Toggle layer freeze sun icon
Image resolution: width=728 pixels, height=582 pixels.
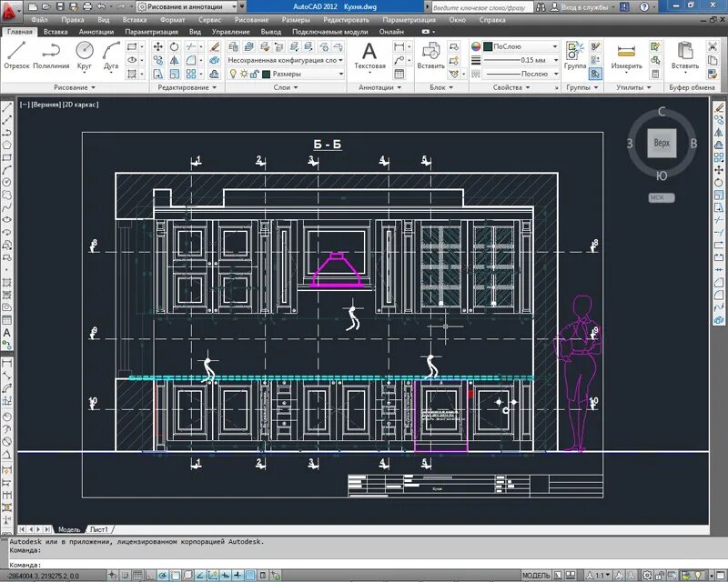(x=244, y=74)
